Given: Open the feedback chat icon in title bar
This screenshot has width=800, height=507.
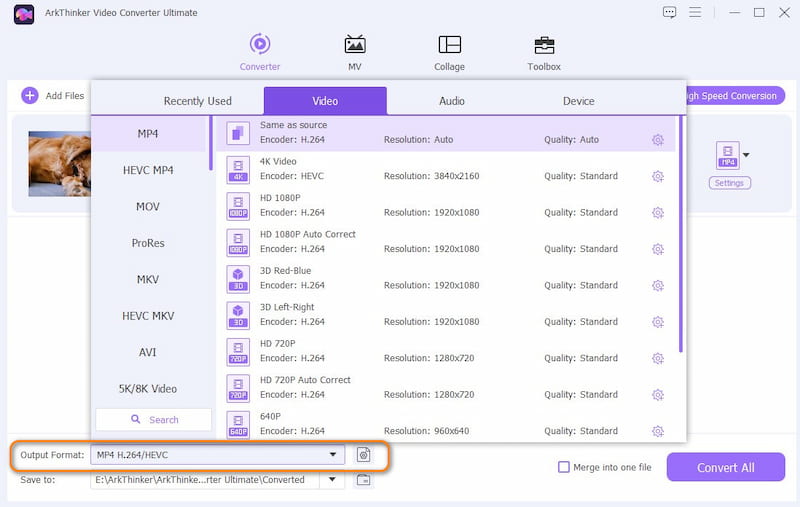Looking at the screenshot, I should 669,12.
